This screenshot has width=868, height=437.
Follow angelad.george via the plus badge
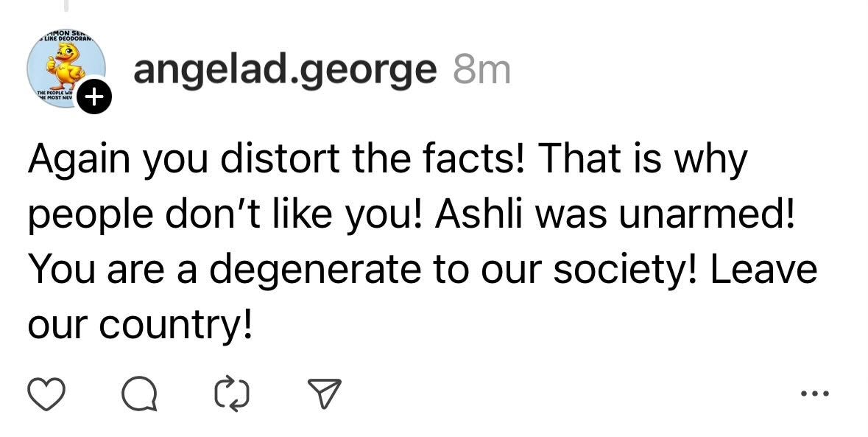pos(94,95)
